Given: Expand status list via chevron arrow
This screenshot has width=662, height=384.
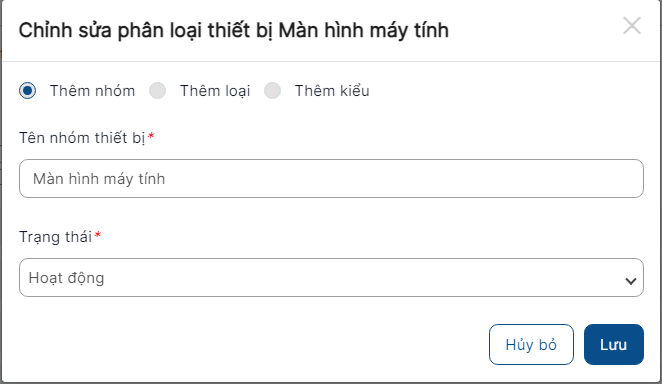Looking at the screenshot, I should (631, 281).
